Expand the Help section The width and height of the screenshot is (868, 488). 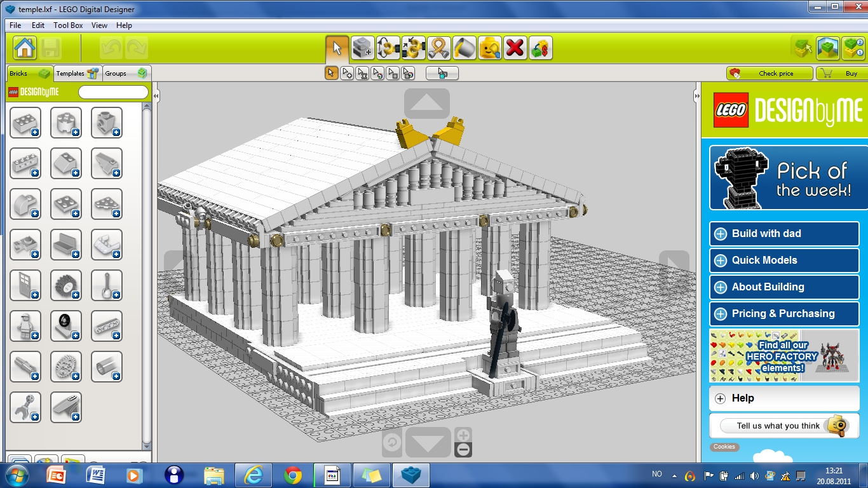(784, 398)
